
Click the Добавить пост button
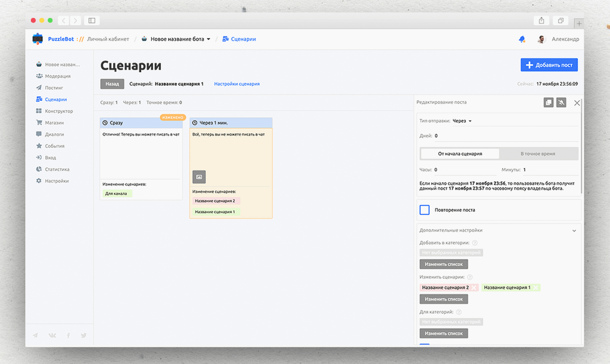point(549,65)
